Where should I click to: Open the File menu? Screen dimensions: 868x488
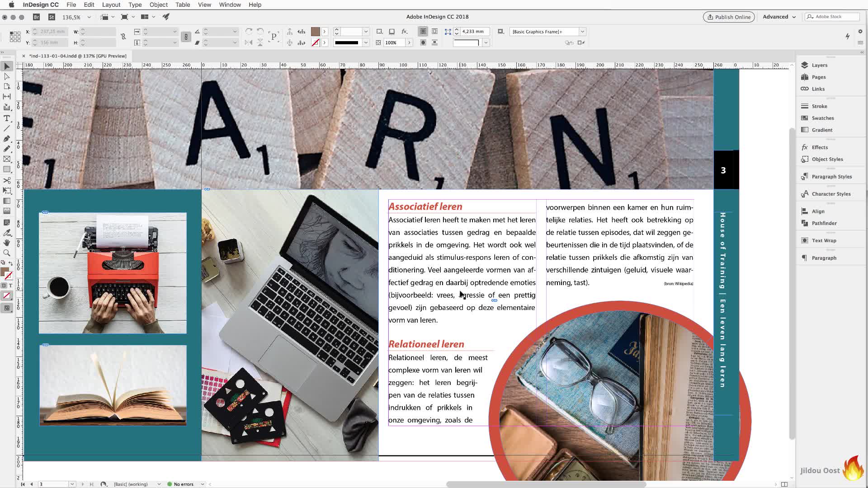click(x=71, y=5)
